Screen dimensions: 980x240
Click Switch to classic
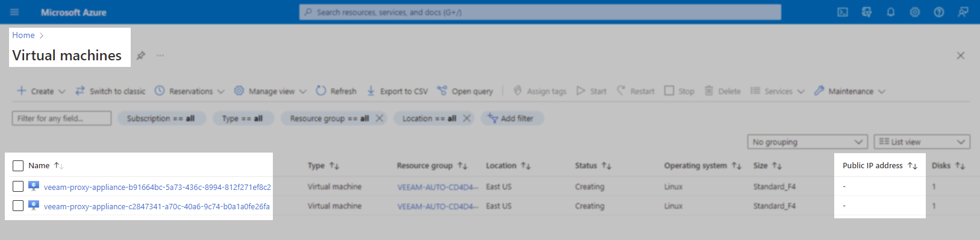[x=110, y=91]
